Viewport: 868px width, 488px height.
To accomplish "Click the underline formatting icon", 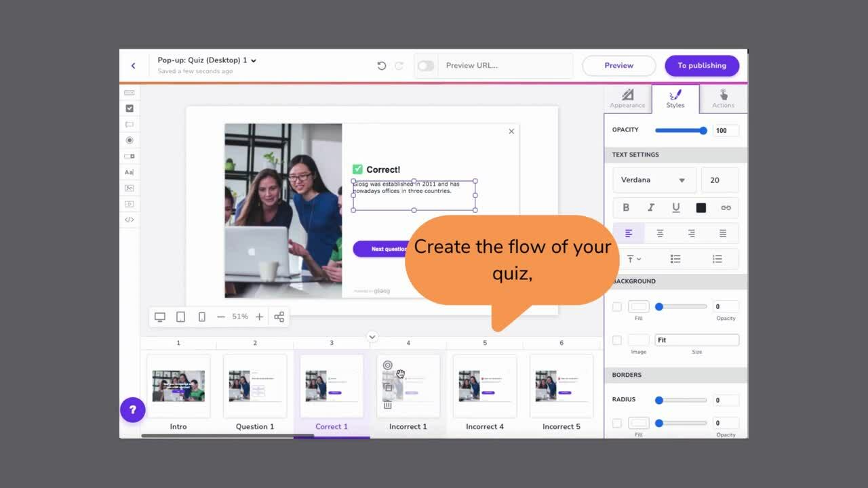I will pos(675,207).
